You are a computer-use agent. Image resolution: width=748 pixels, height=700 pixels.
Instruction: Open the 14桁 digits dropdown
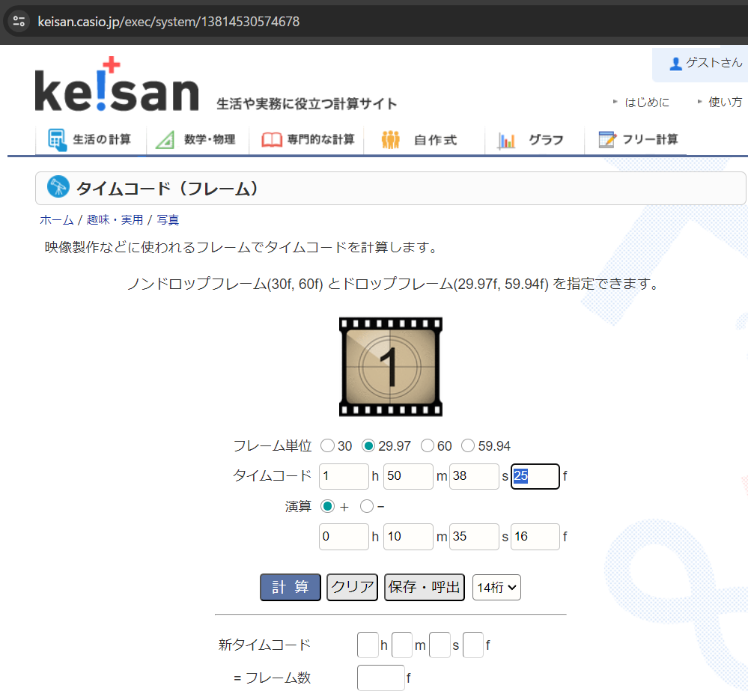click(496, 588)
